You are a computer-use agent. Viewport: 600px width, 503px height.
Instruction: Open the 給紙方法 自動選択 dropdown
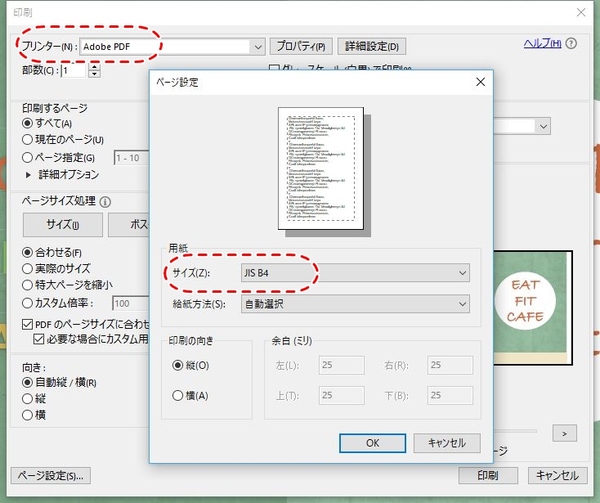(355, 304)
